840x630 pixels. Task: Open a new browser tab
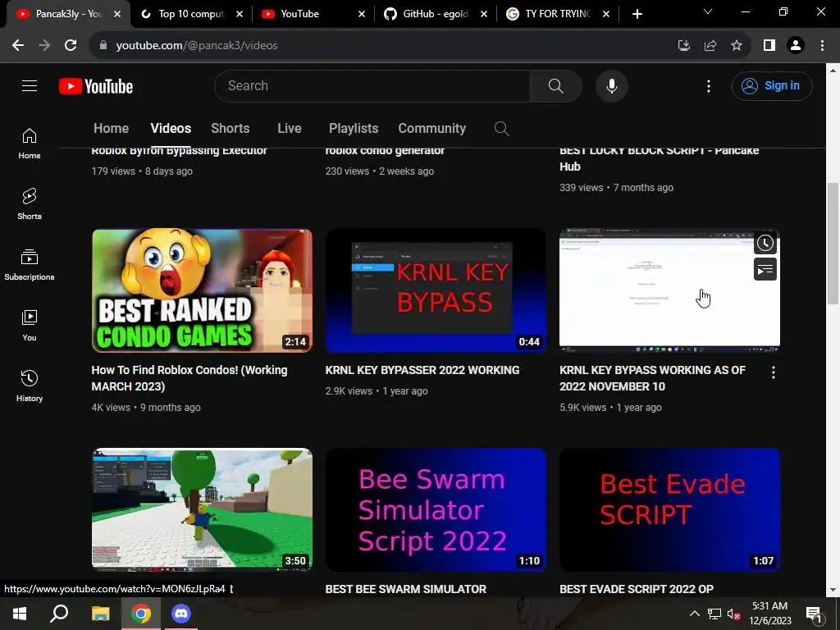tap(637, 14)
